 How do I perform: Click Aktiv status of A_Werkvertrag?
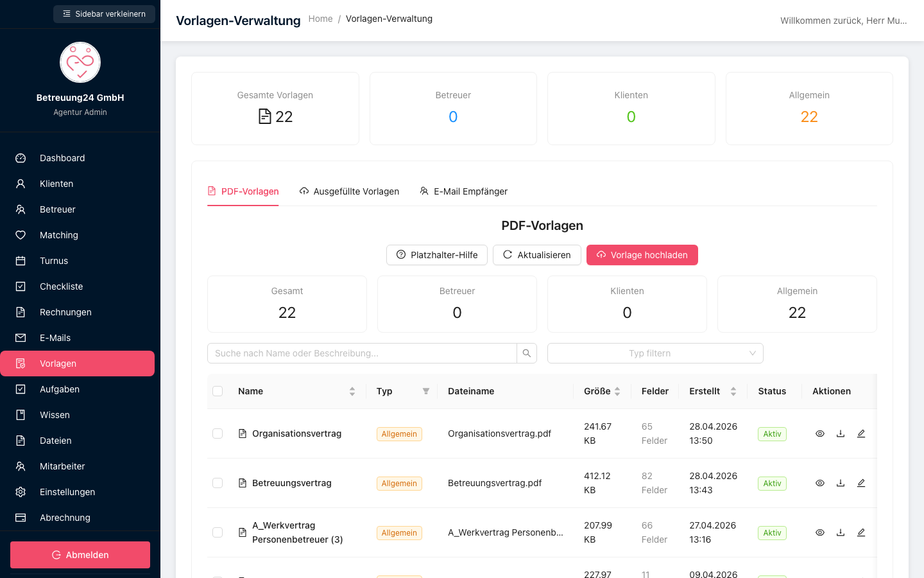[772, 533]
